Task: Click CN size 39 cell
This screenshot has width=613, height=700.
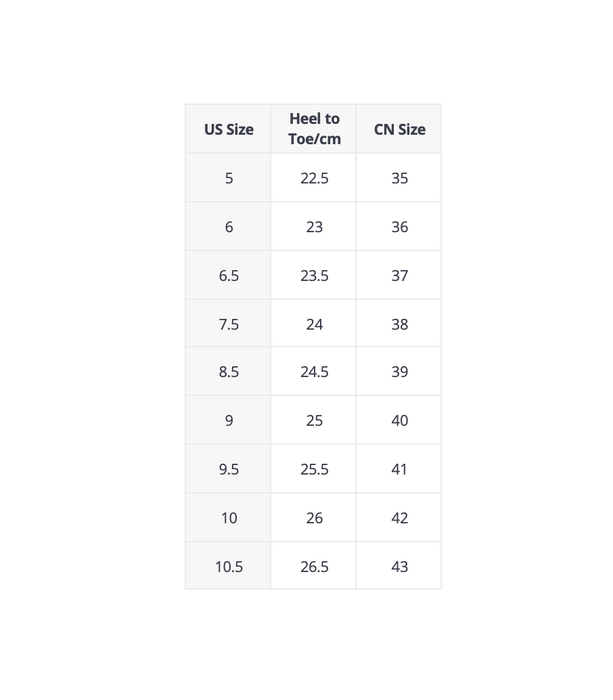Action: 399,371
